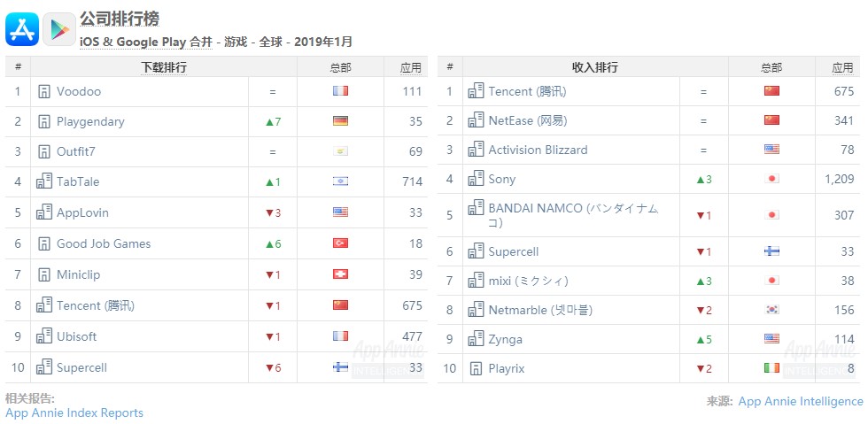Image resolution: width=868 pixels, height=424 pixels.
Task: Click South Korea flag in Netmarble row
Action: click(x=771, y=310)
